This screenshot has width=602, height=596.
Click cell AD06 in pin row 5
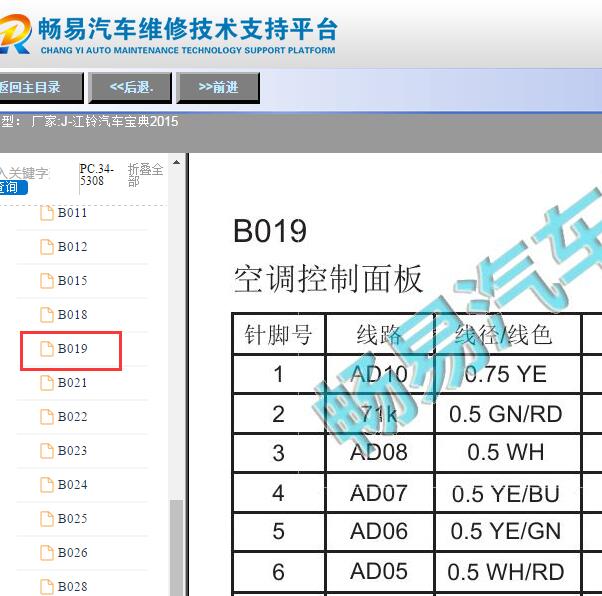[x=379, y=531]
